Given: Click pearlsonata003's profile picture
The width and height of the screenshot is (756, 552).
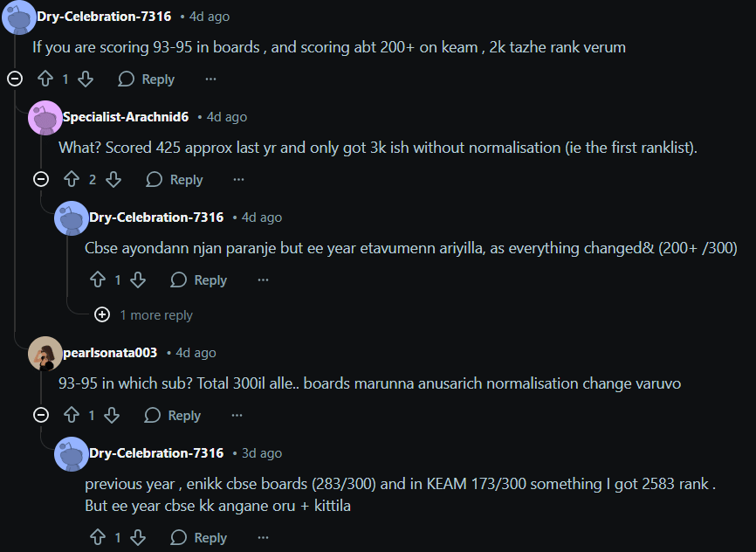Looking at the screenshot, I should coord(45,353).
